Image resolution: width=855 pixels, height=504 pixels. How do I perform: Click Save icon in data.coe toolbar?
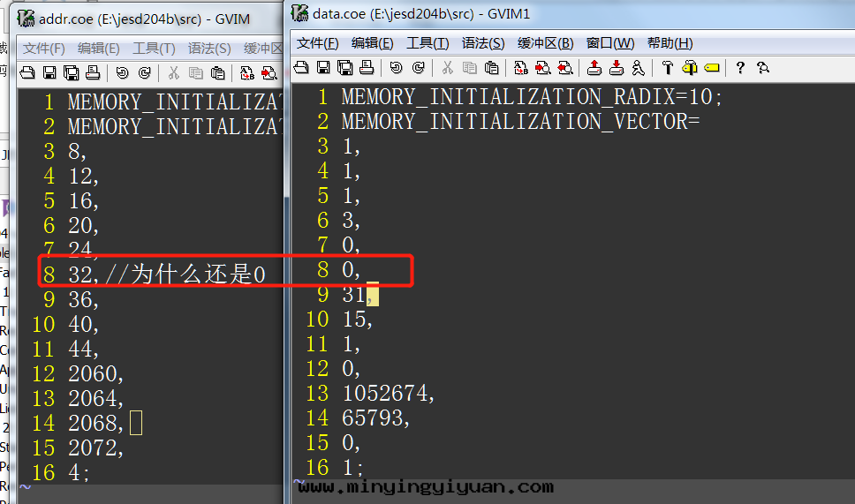click(322, 68)
